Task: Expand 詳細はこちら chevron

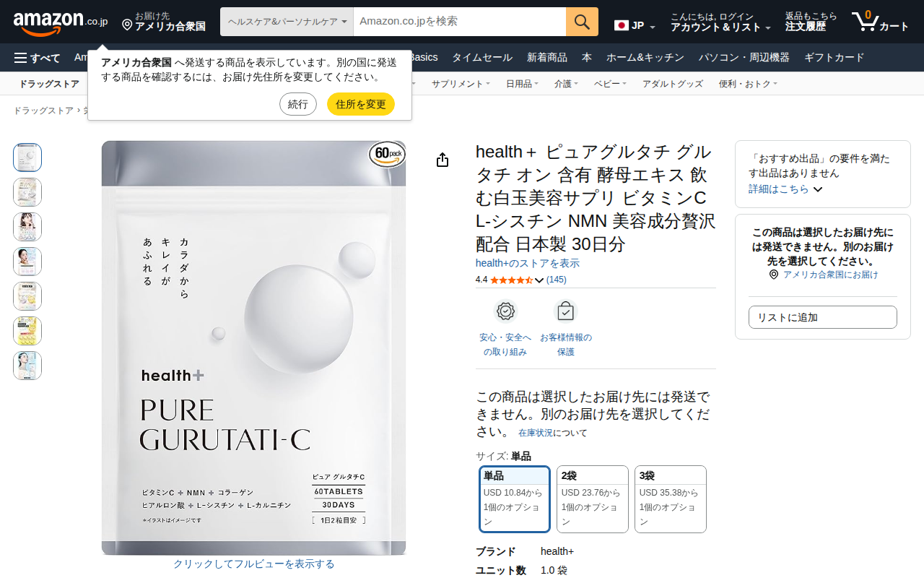Action: (x=818, y=189)
